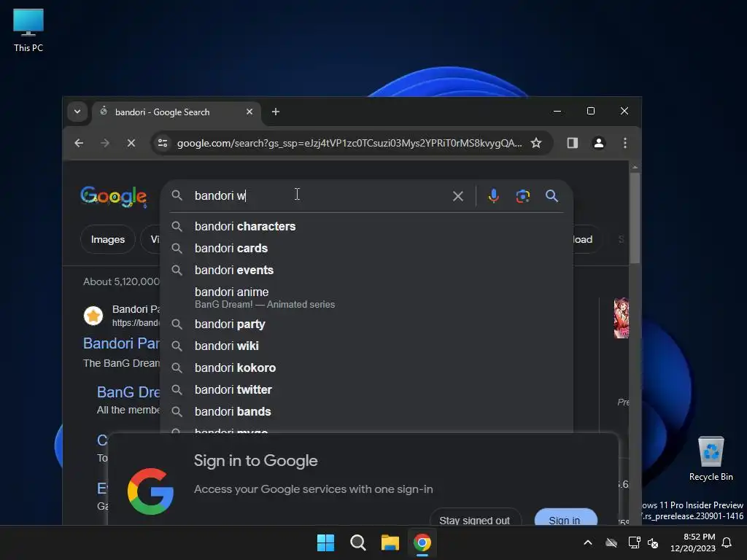Open a new Chrome tab

pyautogui.click(x=275, y=112)
